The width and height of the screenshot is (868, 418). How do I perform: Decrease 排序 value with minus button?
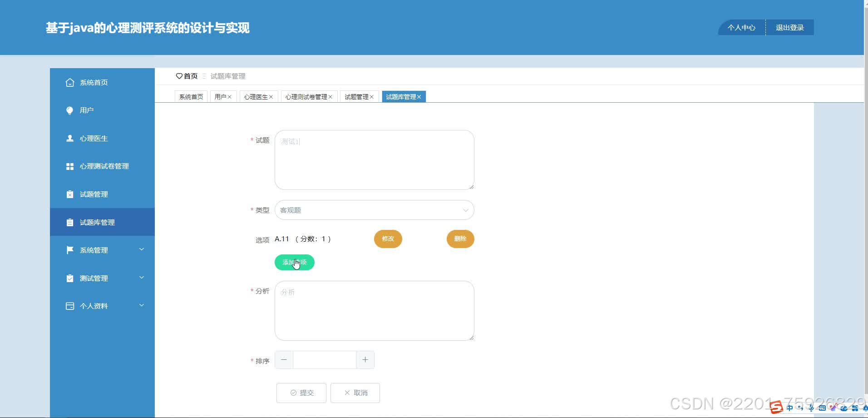click(284, 360)
